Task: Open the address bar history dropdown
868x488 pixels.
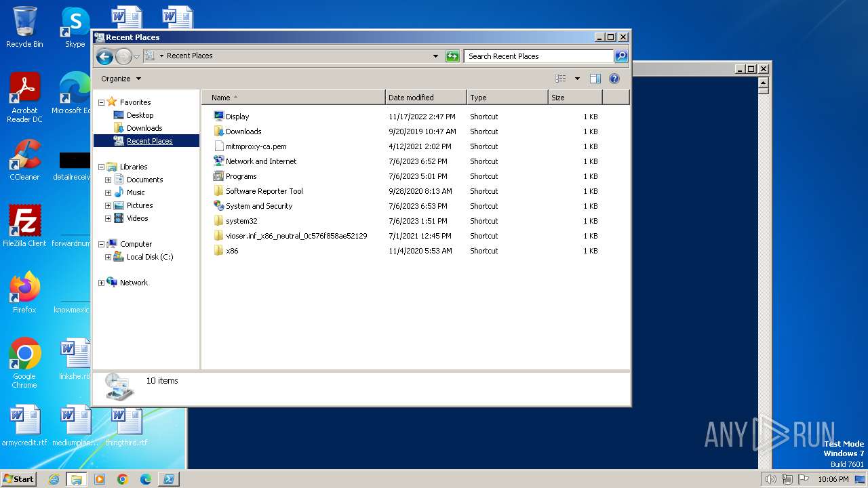Action: tap(435, 56)
